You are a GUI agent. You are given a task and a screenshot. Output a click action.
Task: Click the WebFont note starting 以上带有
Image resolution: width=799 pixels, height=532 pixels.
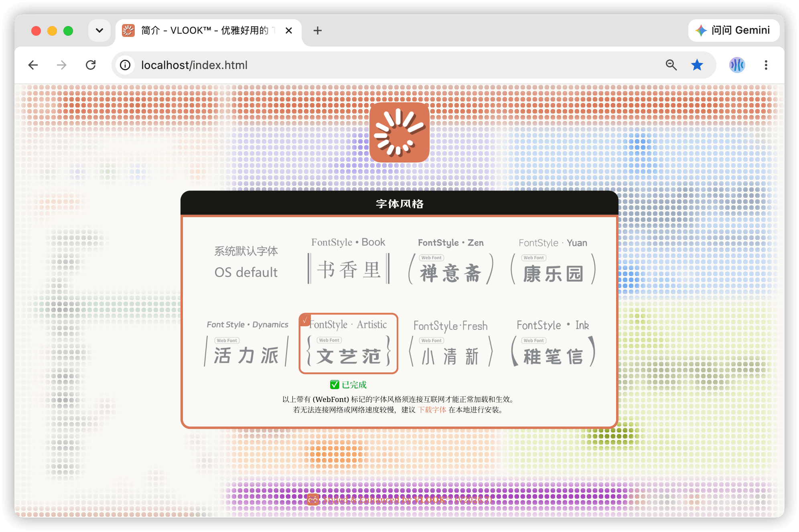pos(399,399)
